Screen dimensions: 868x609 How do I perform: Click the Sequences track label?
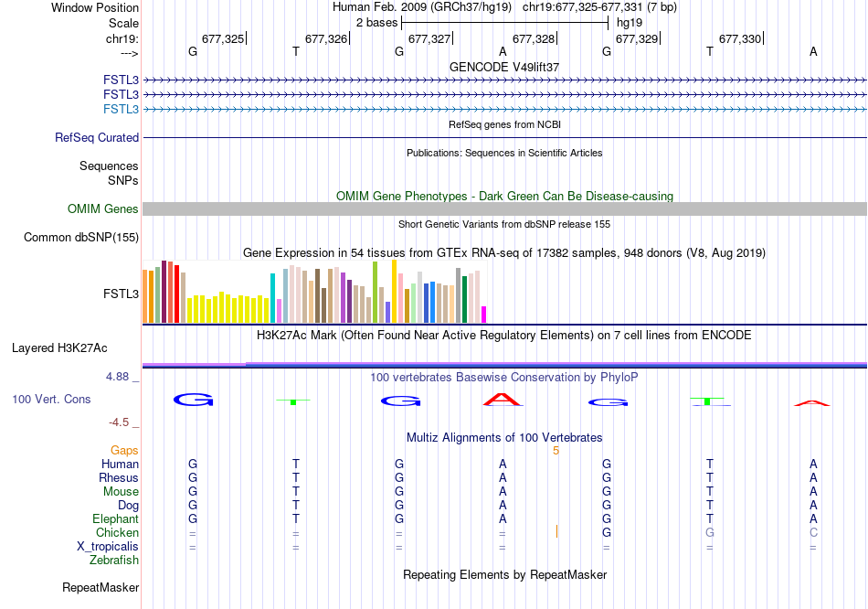[109, 166]
